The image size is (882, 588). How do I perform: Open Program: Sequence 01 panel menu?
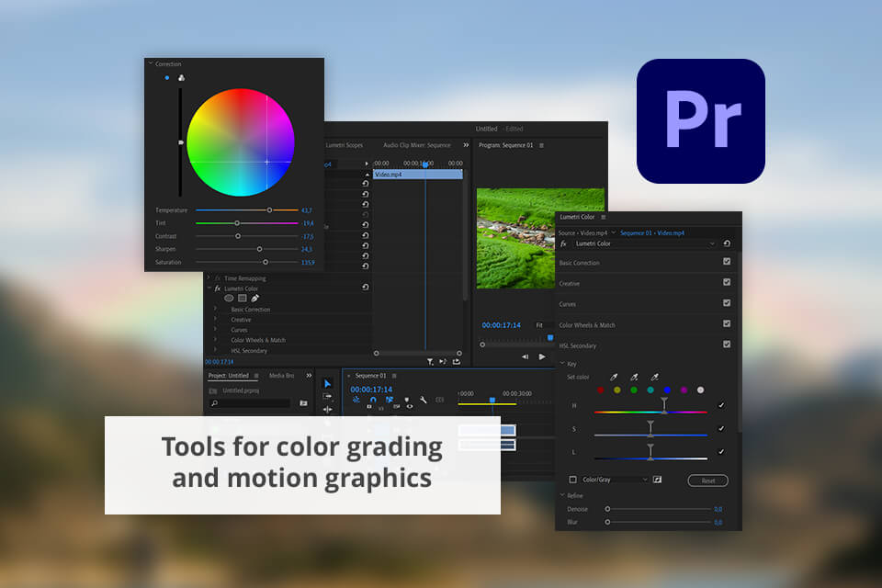pos(542,145)
